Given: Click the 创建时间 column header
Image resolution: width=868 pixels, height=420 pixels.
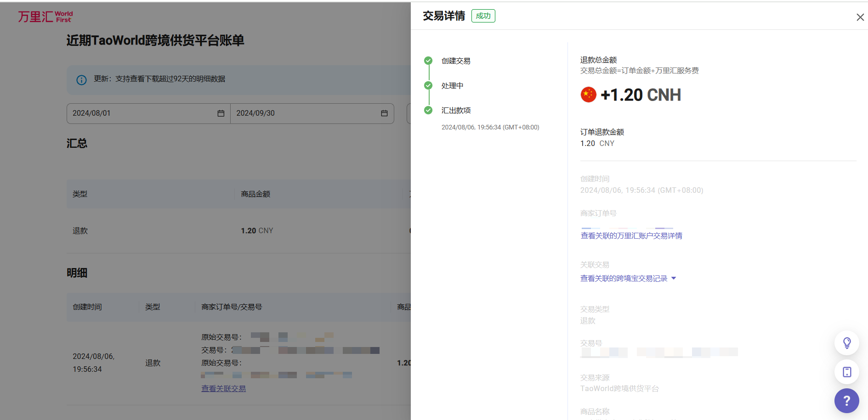Looking at the screenshot, I should (x=87, y=307).
